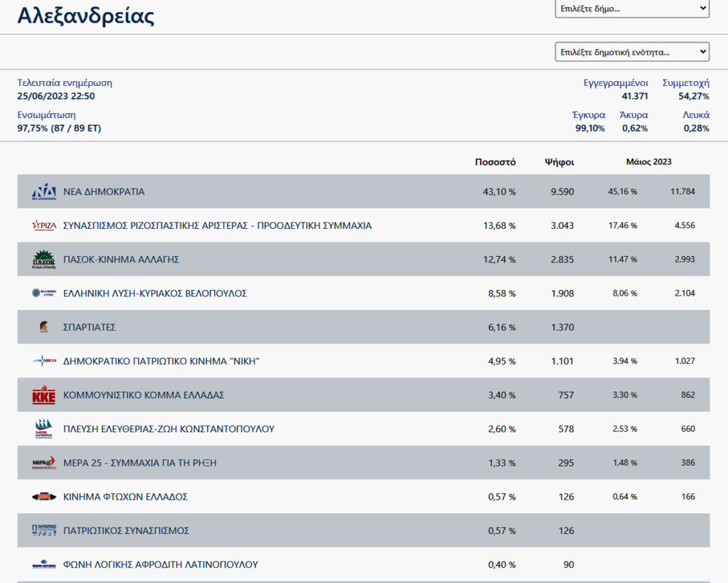Click the Σπαρτιάτες helmet logo
The height and width of the screenshot is (583, 728).
click(x=44, y=327)
